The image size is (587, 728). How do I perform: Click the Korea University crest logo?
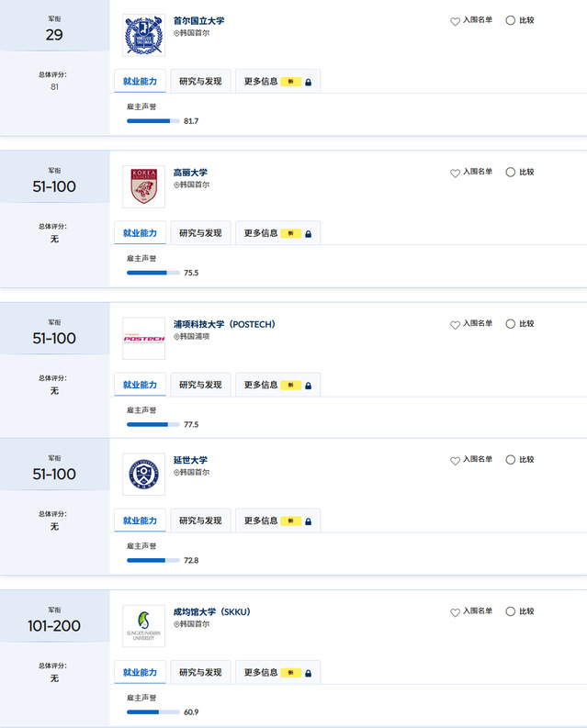coord(143,186)
